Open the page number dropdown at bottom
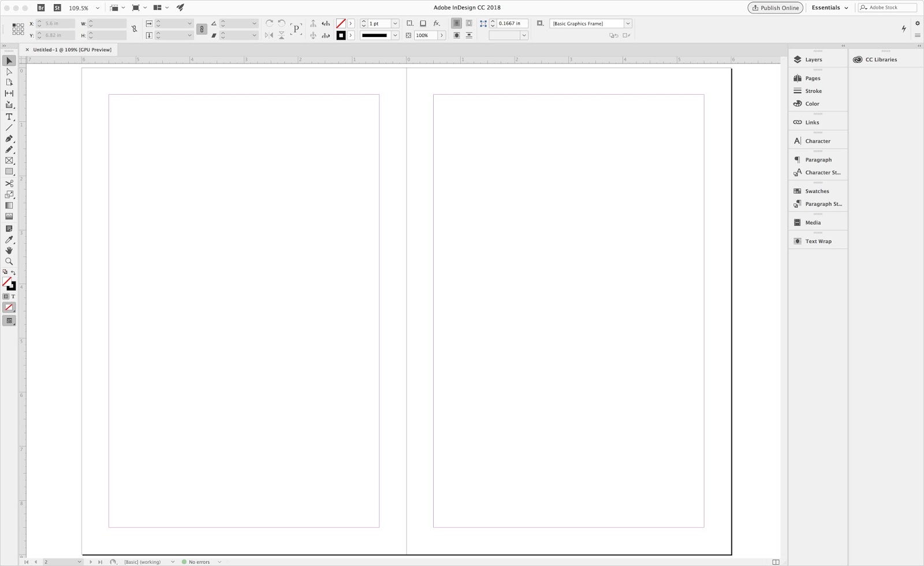Screen dimensions: 924x566 [80, 561]
